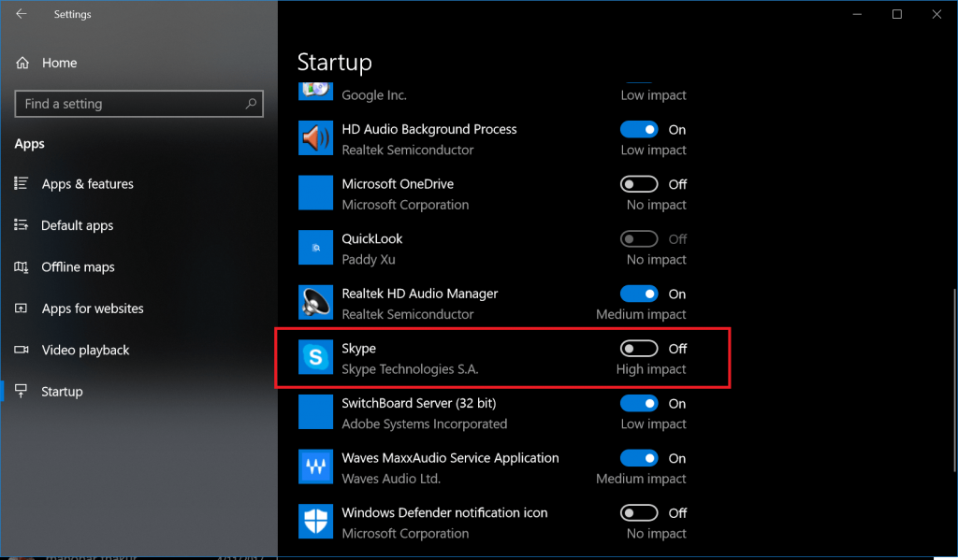Screen dimensions: 958x560
Task: Click Waves MaxxAudio Service Application text
Action: [x=450, y=458]
